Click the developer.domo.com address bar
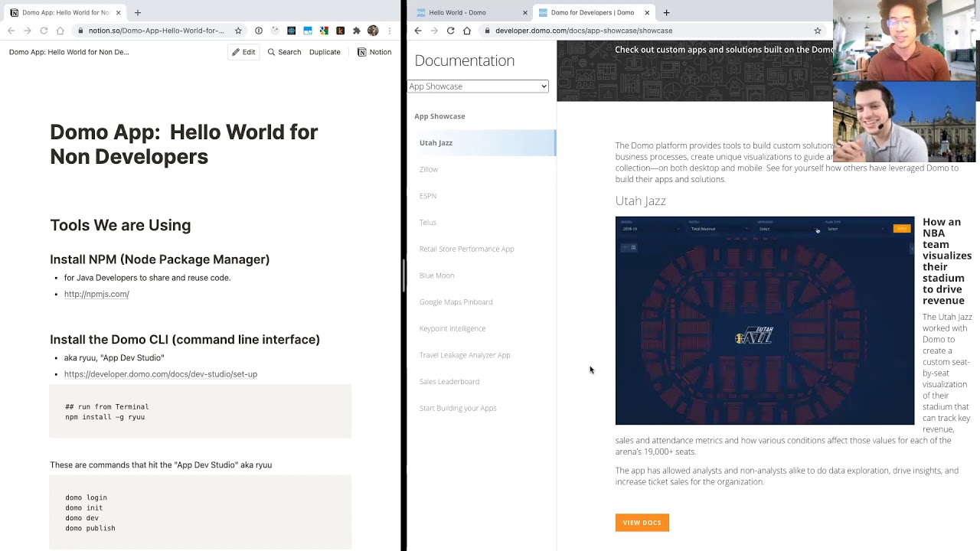The height and width of the screenshot is (551, 980). pyautogui.click(x=653, y=31)
